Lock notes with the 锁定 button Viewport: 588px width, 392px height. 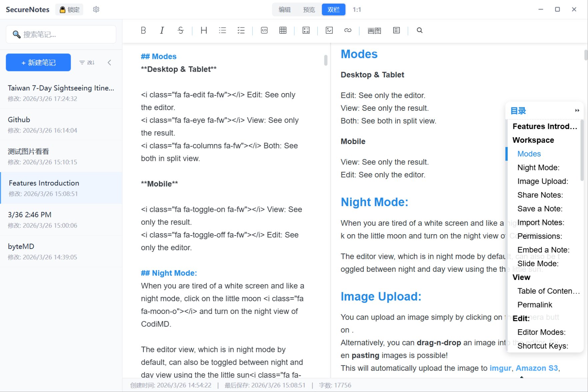(70, 10)
